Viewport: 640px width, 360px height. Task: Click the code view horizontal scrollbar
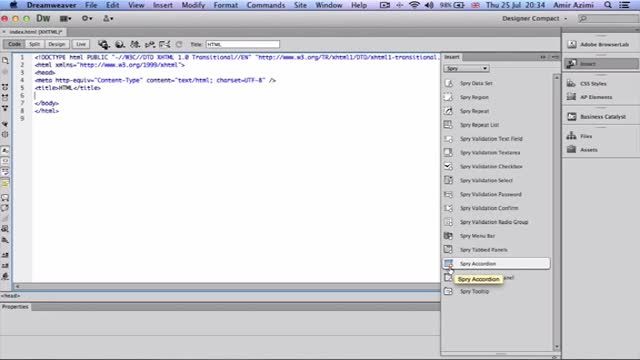(227, 287)
